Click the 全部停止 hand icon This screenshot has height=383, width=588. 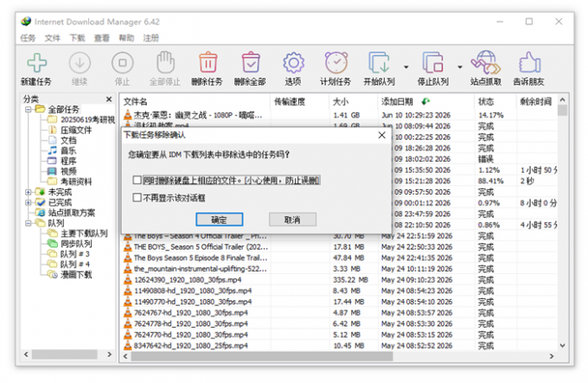[165, 62]
